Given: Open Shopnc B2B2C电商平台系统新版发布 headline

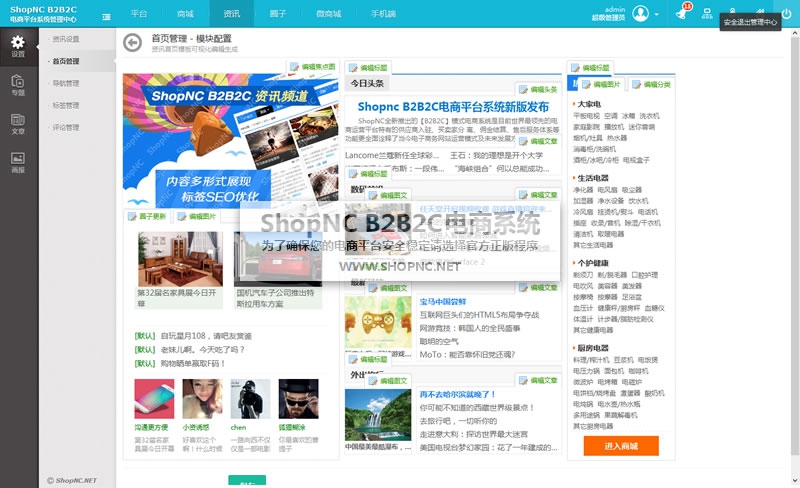Looking at the screenshot, I should pos(453,107).
